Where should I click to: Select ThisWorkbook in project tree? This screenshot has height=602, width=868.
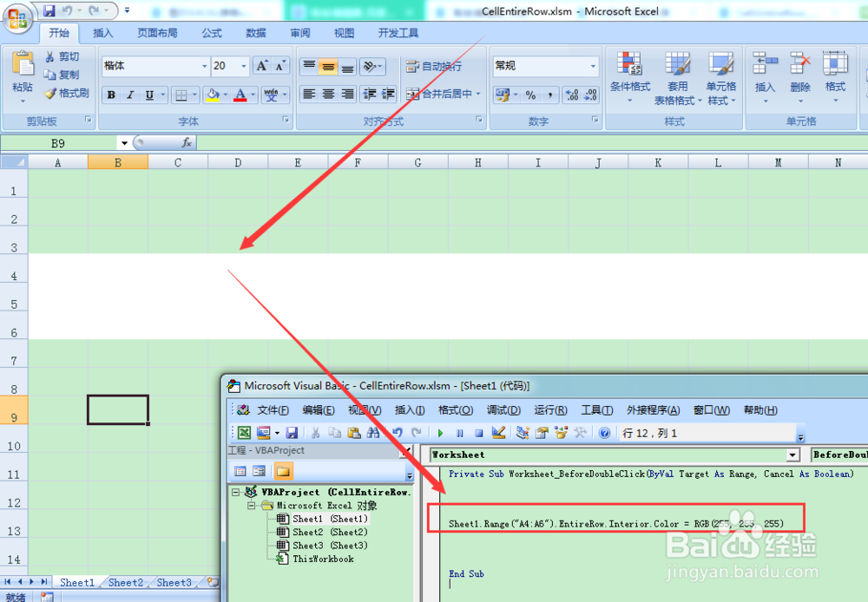[x=323, y=559]
